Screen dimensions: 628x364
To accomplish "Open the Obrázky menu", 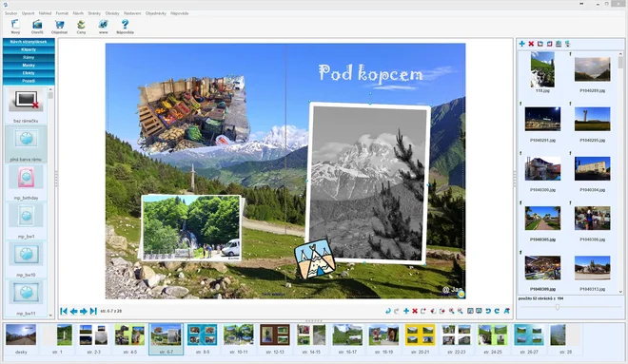I will 112,13.
